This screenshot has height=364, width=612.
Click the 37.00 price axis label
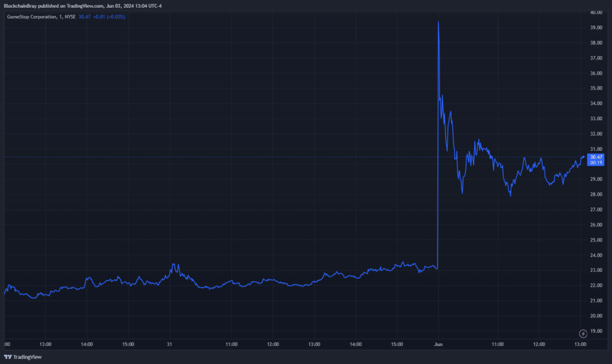coord(596,58)
